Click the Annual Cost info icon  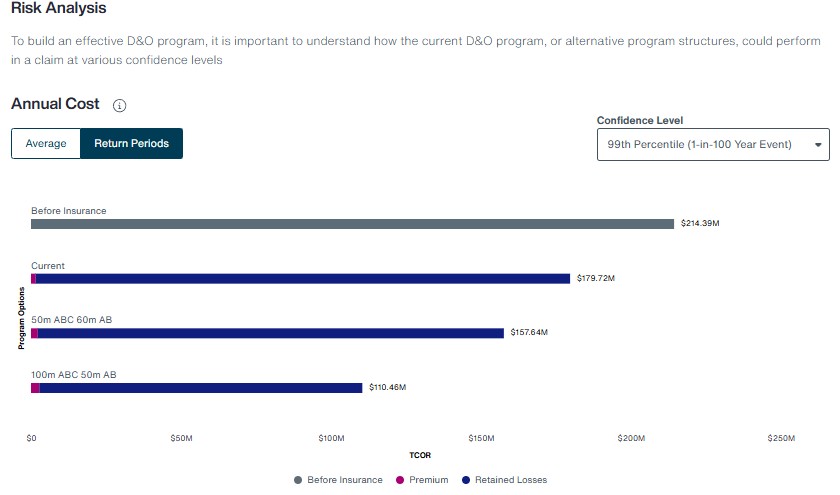(x=119, y=106)
